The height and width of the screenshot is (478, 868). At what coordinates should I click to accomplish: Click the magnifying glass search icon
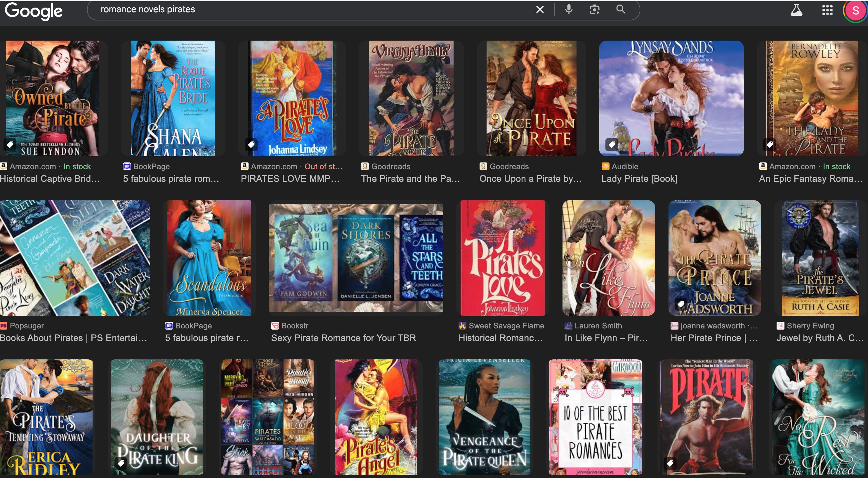(621, 9)
